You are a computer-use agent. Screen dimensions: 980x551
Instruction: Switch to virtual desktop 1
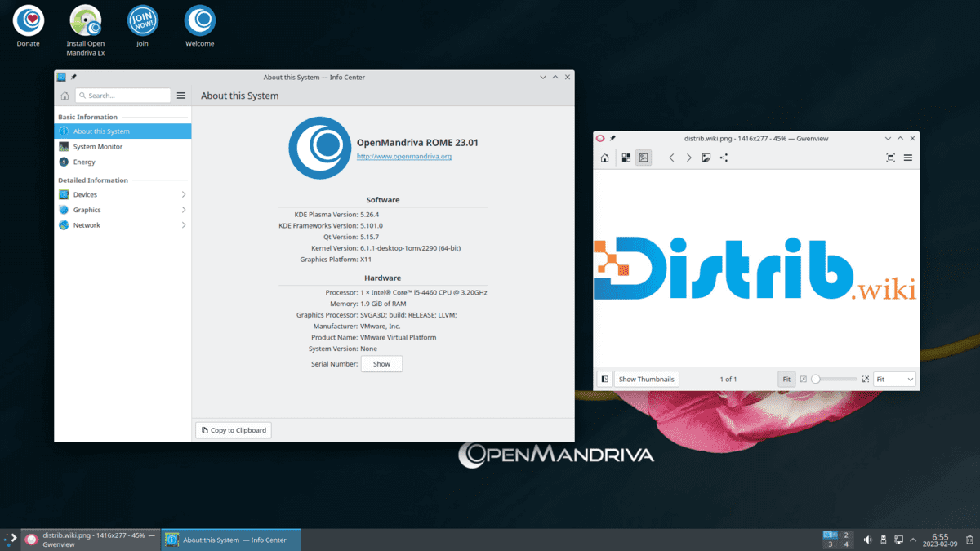(x=830, y=535)
